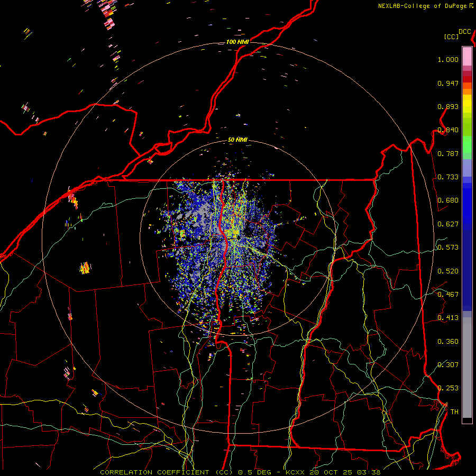This screenshot has height=476, width=476.
Task: Select the 0.573 scale value
Action: tap(448, 248)
